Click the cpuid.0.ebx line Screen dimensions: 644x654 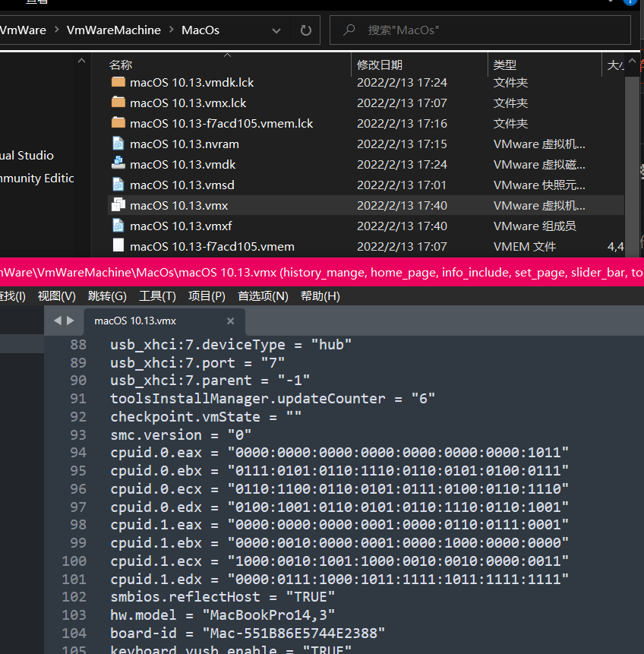pos(339,470)
